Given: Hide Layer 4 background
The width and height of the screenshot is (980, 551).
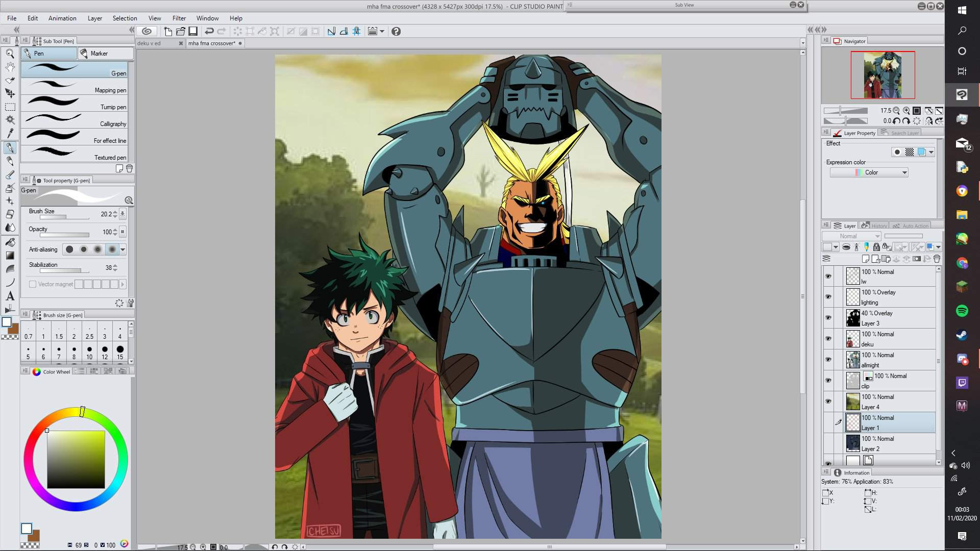Looking at the screenshot, I should pos(828,402).
